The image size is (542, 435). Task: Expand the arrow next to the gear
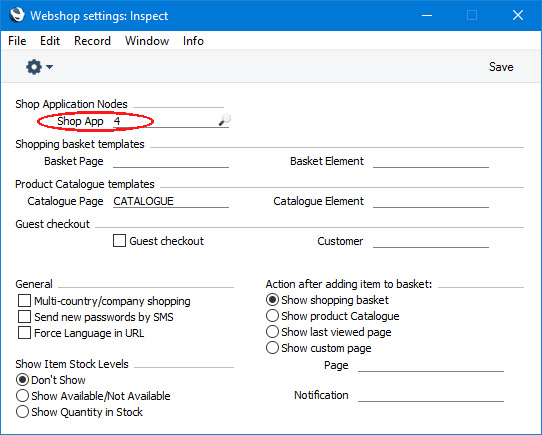pos(49,66)
